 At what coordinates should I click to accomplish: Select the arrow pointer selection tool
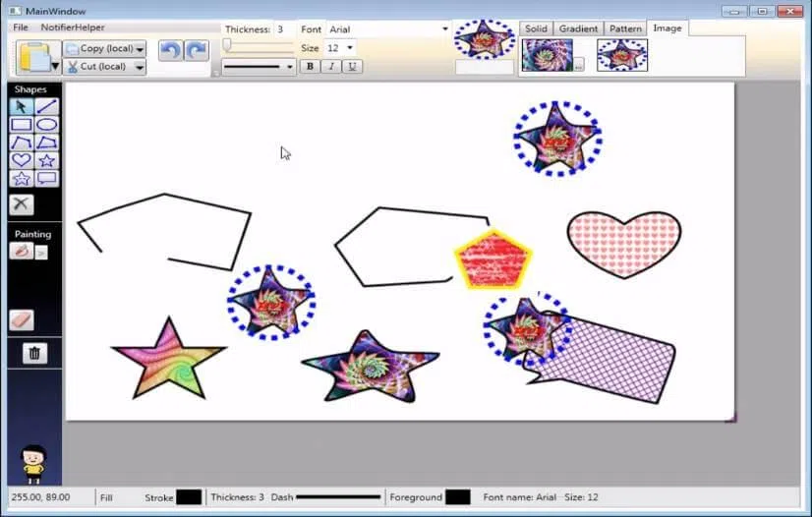22,106
